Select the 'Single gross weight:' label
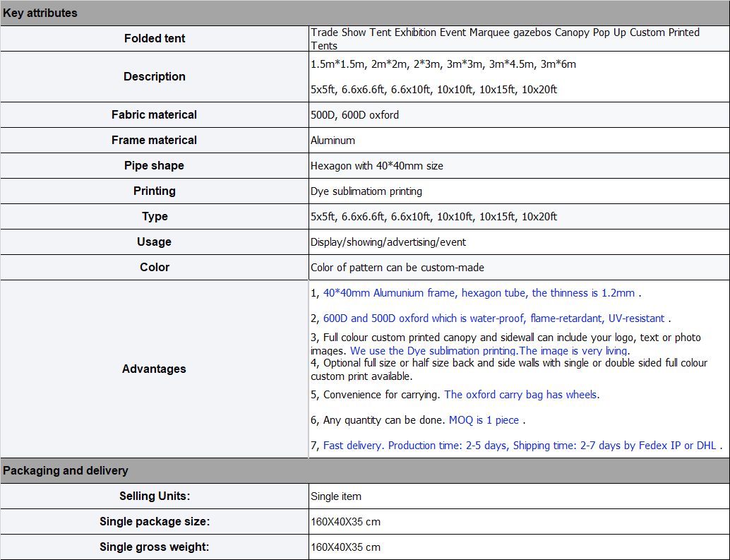The height and width of the screenshot is (560, 730). click(155, 547)
